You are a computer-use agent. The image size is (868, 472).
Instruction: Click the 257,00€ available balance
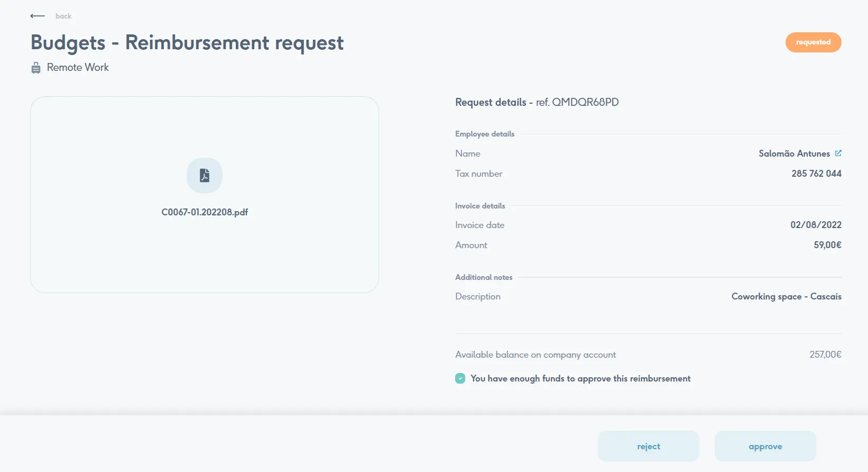(x=825, y=355)
